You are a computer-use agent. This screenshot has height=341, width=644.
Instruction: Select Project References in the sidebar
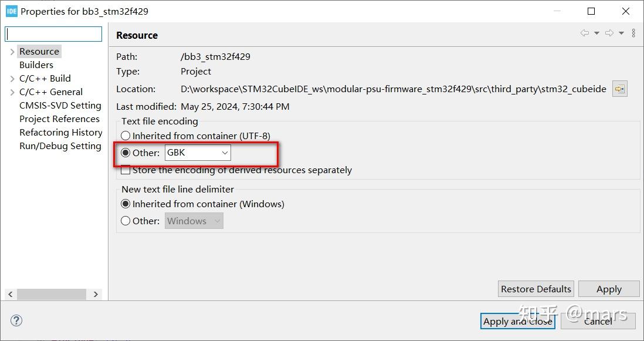click(x=59, y=119)
